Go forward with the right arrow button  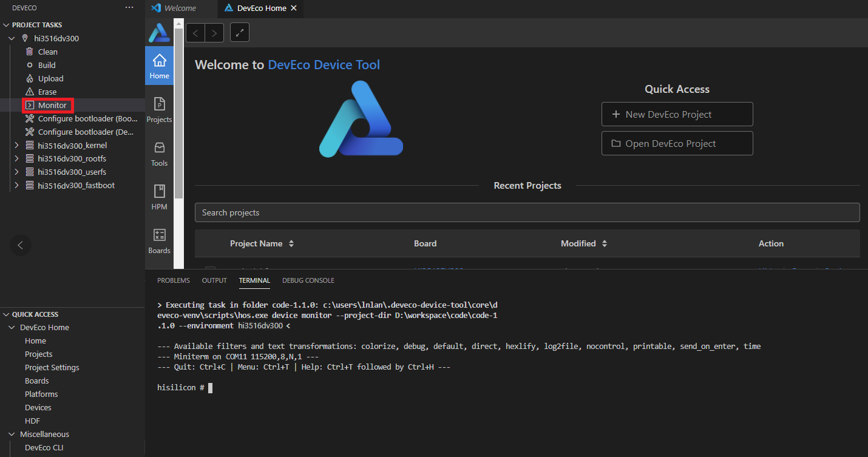(214, 33)
